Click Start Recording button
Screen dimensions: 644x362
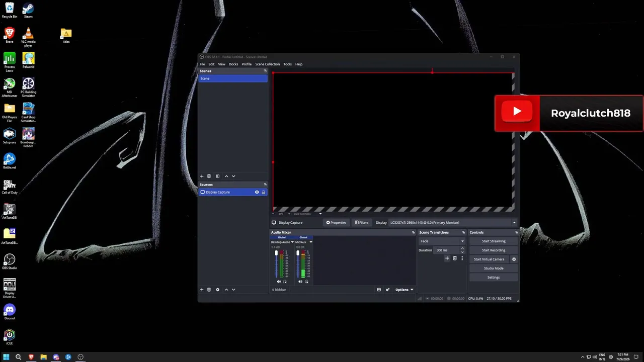[x=494, y=250]
